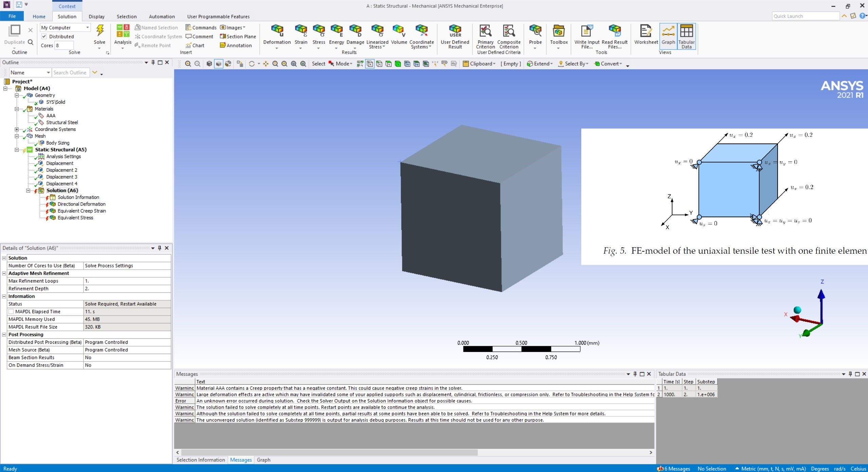Image resolution: width=868 pixels, height=472 pixels.
Task: Insert a Section Plane
Action: (x=238, y=36)
